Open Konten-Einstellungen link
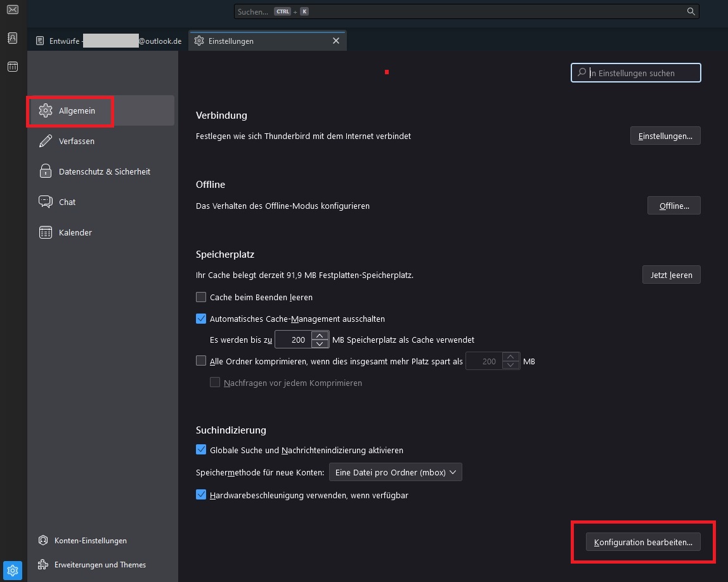This screenshot has height=582, width=728. tap(91, 541)
